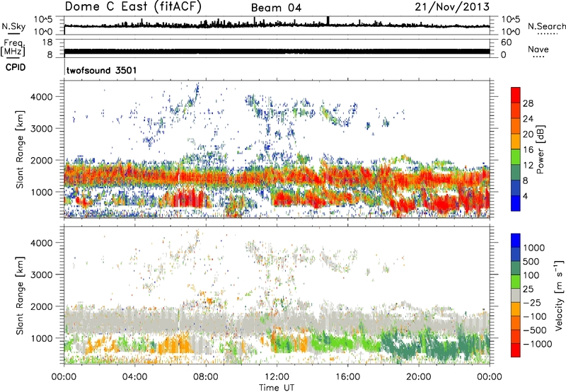The height and width of the screenshot is (392, 566).
Task: Click the 'Nave' legend label
Action: tap(538, 49)
